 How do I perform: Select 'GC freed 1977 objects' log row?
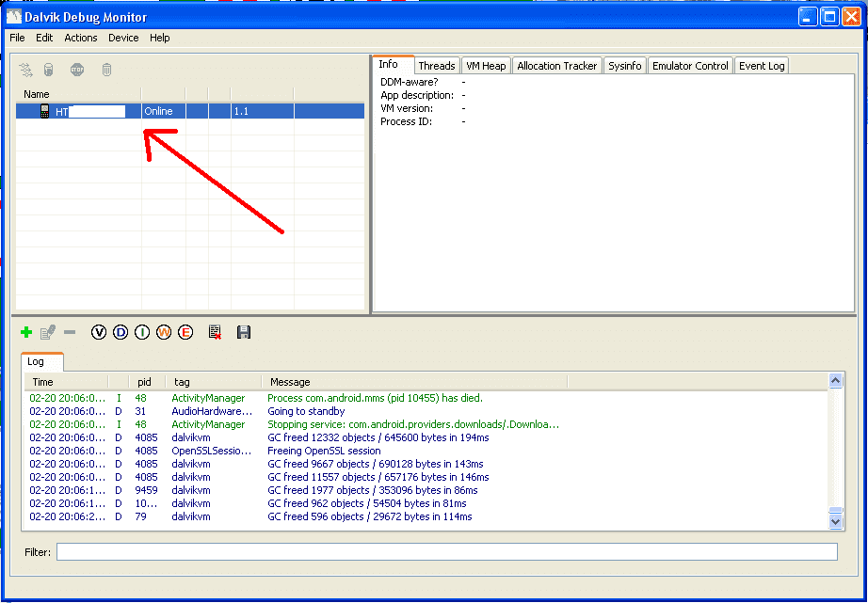click(426, 490)
